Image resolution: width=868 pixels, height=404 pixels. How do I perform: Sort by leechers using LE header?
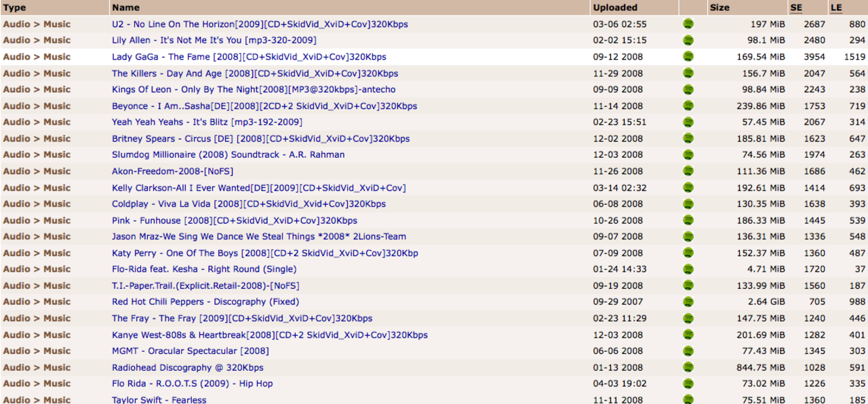coord(836,7)
